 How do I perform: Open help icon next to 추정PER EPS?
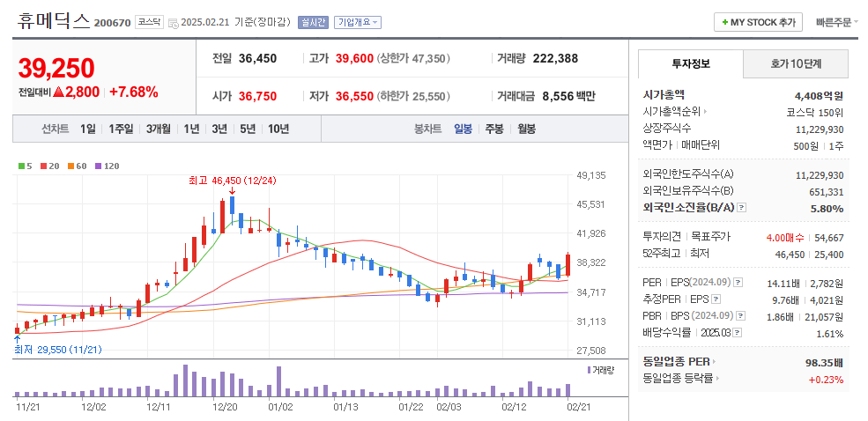click(716, 299)
